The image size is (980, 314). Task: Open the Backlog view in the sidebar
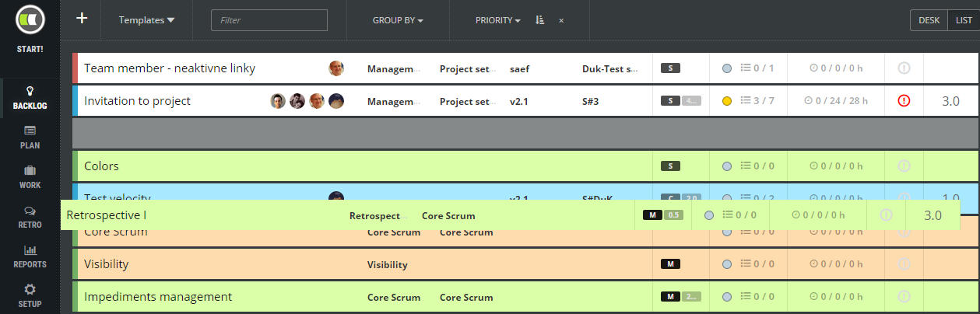30,97
